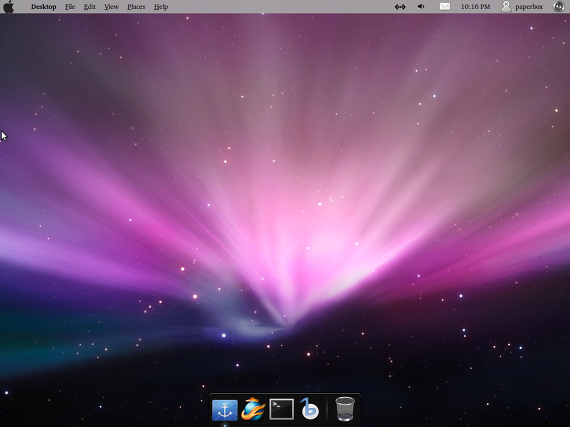Expand the Places menu
Screen dimensions: 570x427
[136, 7]
